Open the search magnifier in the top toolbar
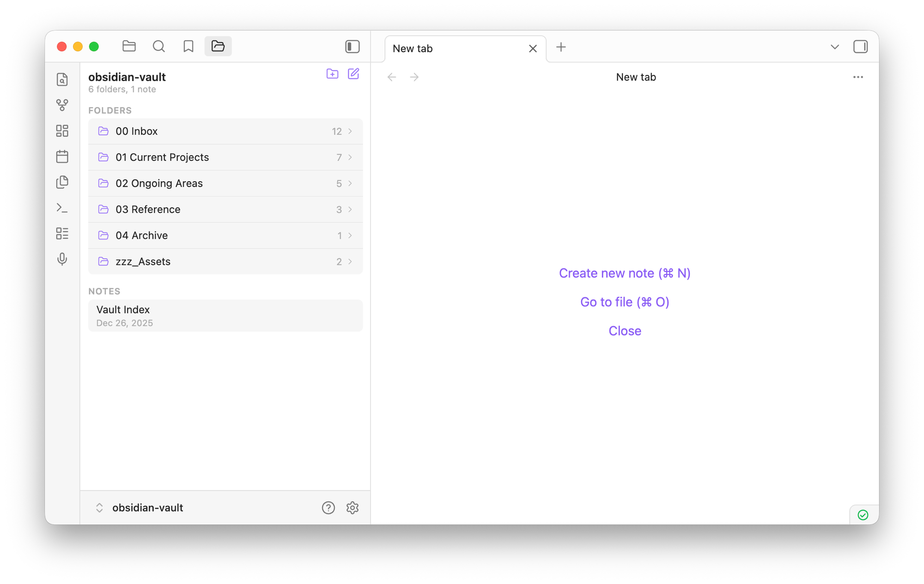This screenshot has width=924, height=584. pos(158,46)
